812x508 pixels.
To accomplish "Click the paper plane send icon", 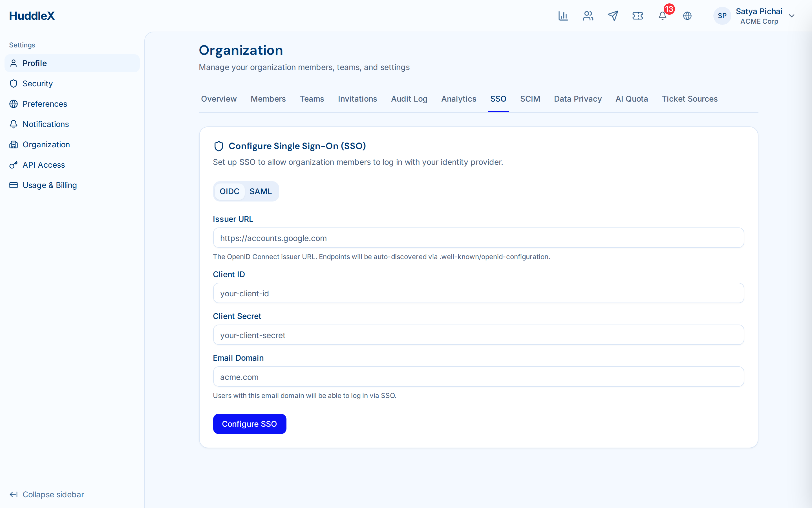I will click(613, 16).
